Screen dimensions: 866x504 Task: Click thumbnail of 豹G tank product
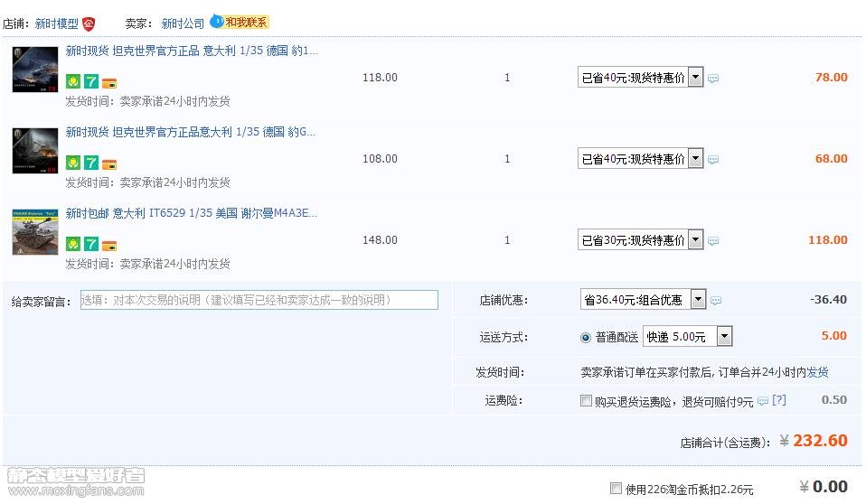pyautogui.click(x=34, y=150)
